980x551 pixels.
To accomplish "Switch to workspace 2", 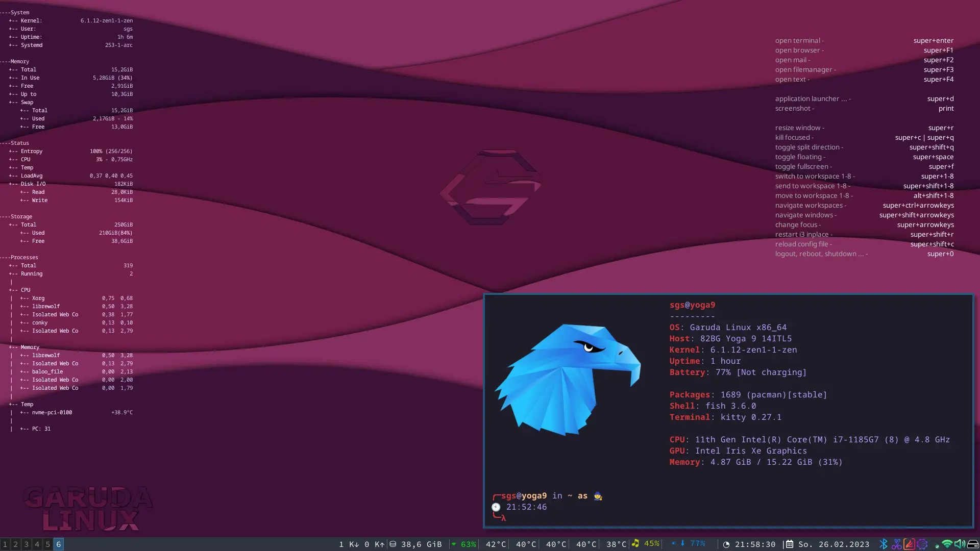I will [x=16, y=544].
